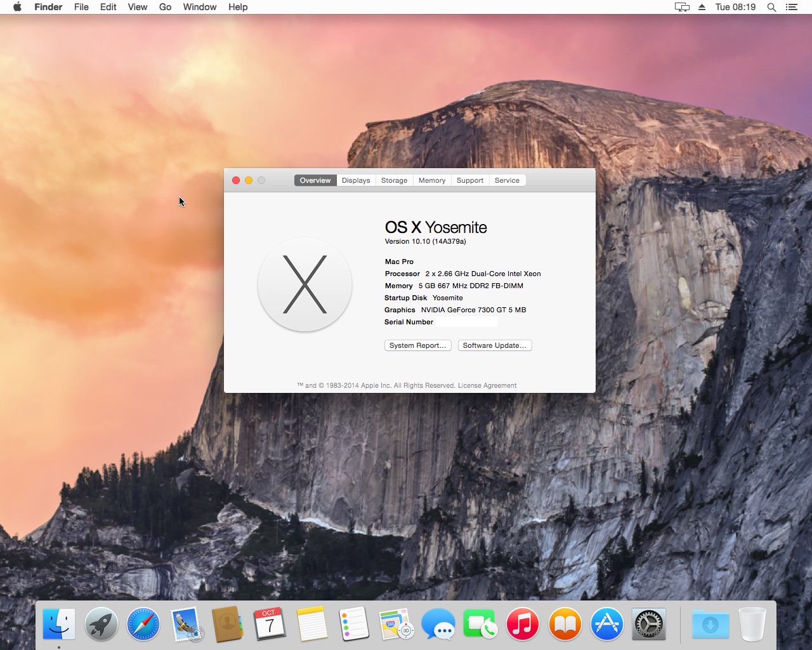The height and width of the screenshot is (650, 812).
Task: Switch to the Displays tab
Action: coord(356,180)
